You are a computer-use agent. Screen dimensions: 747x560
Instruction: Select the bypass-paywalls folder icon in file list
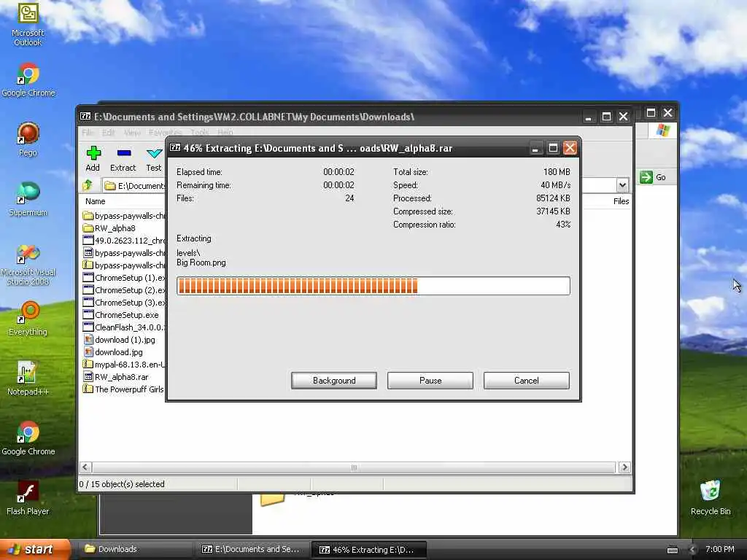[88, 216]
